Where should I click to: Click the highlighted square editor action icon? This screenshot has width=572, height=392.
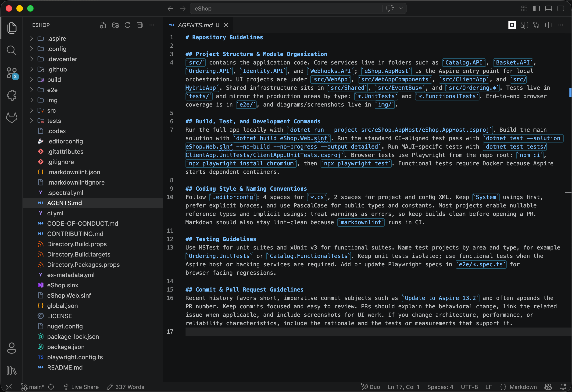click(512, 25)
